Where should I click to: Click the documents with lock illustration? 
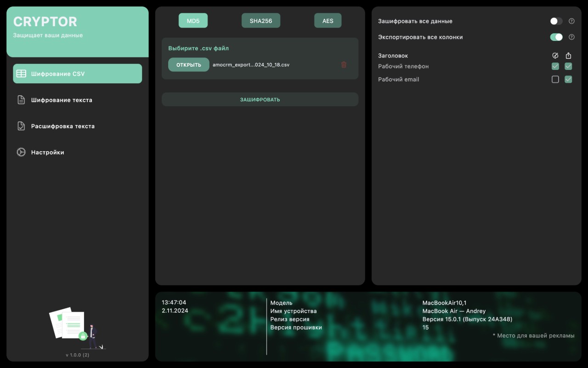[78, 328]
